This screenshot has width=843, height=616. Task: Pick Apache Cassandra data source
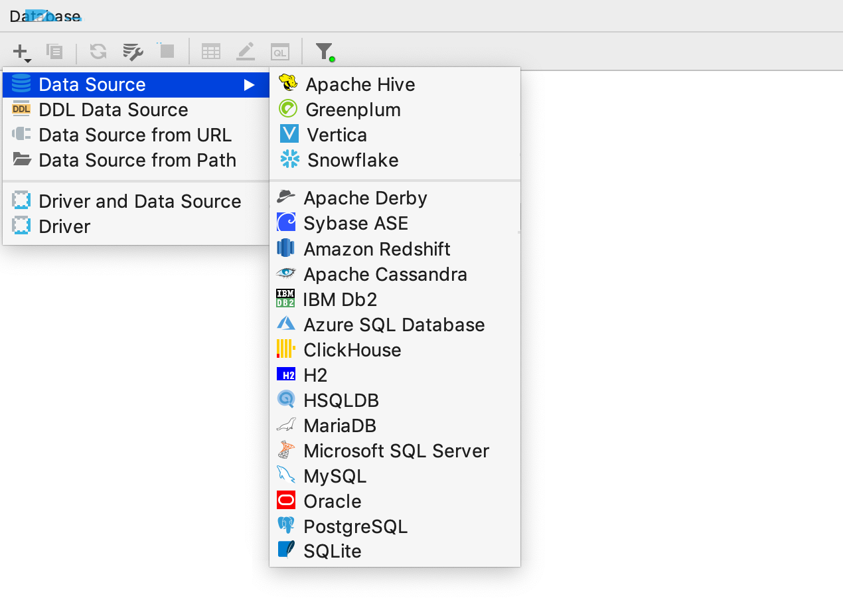pos(395,274)
